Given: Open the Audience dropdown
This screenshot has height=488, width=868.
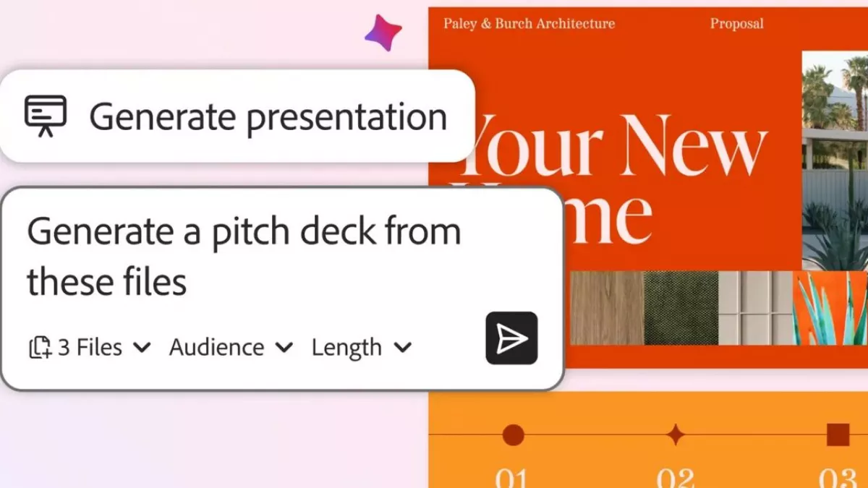Looking at the screenshot, I should (x=231, y=348).
